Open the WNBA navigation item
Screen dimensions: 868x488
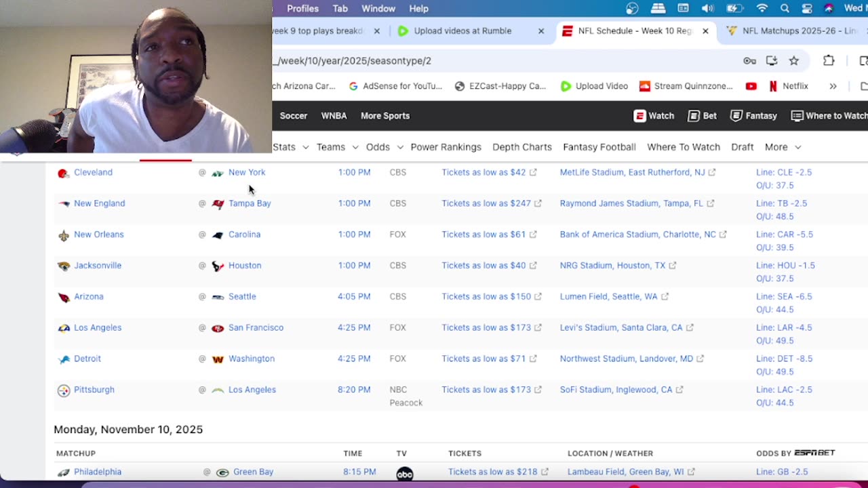coord(334,116)
